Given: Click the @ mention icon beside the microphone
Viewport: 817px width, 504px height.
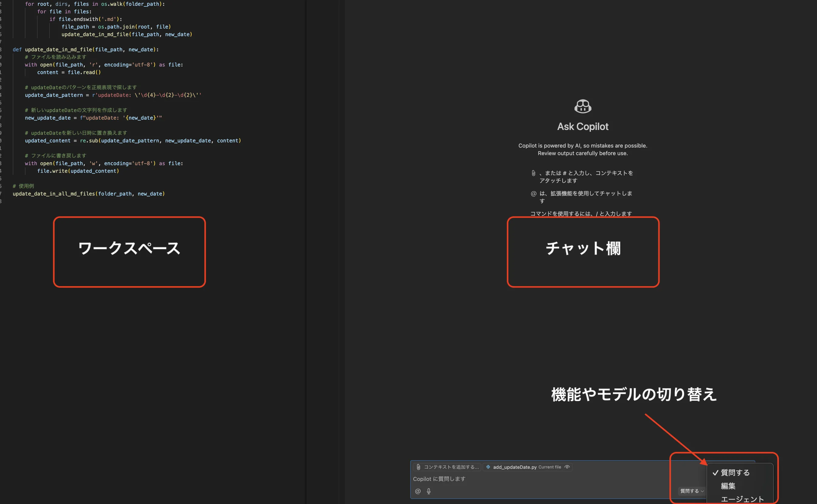Looking at the screenshot, I should pos(417,491).
